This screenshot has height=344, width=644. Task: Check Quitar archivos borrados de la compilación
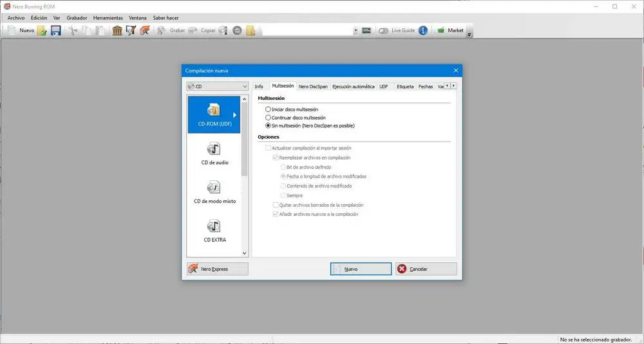pos(318,205)
